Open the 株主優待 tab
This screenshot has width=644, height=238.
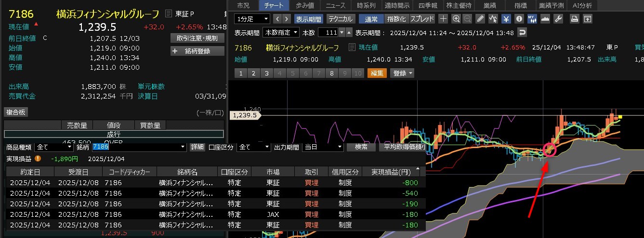tap(459, 5)
